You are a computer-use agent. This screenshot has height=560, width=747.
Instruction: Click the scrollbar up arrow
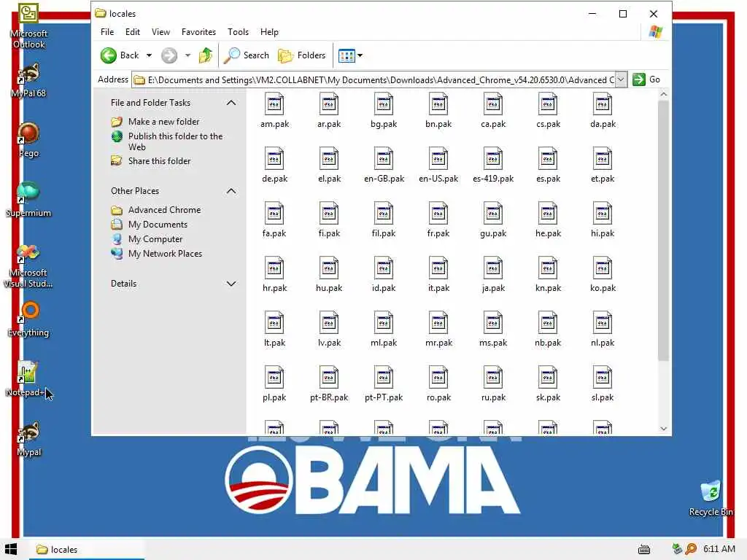[663, 94]
